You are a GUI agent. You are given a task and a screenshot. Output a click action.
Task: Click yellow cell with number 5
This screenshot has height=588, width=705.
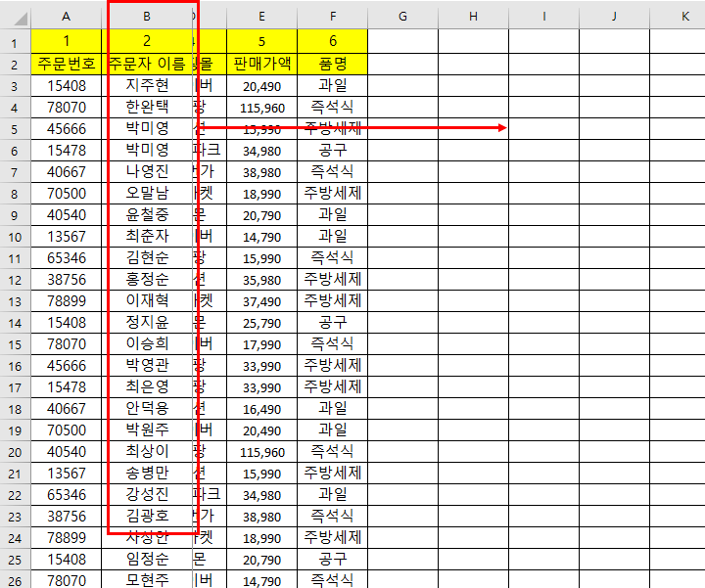pyautogui.click(x=261, y=41)
